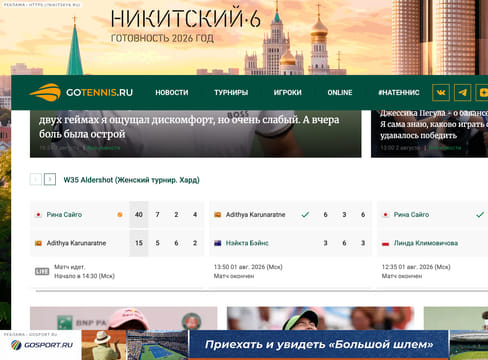Go to next tournament with right arrow
This screenshot has width=488, height=360.
click(x=50, y=179)
